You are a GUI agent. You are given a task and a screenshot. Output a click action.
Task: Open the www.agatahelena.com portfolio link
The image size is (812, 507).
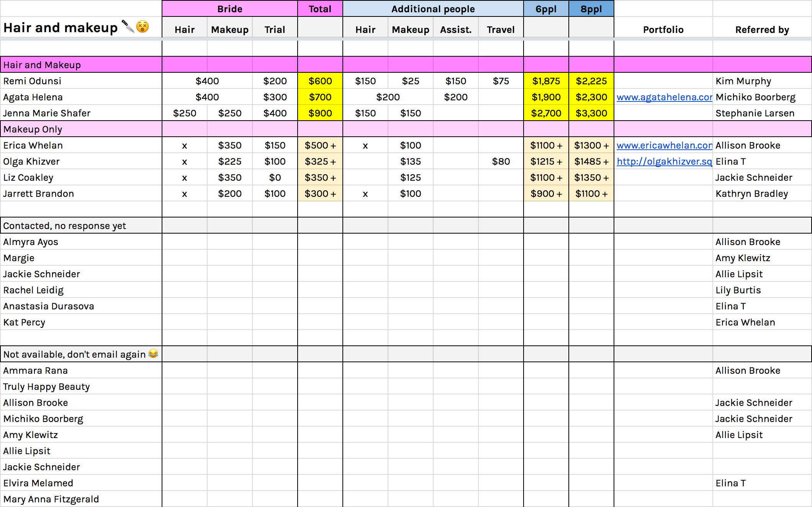[x=664, y=97]
